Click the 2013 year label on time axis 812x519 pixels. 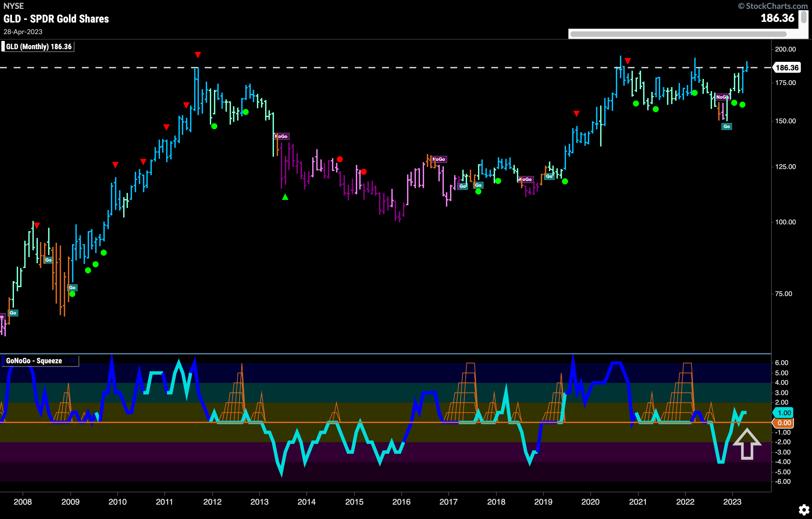[x=260, y=502]
